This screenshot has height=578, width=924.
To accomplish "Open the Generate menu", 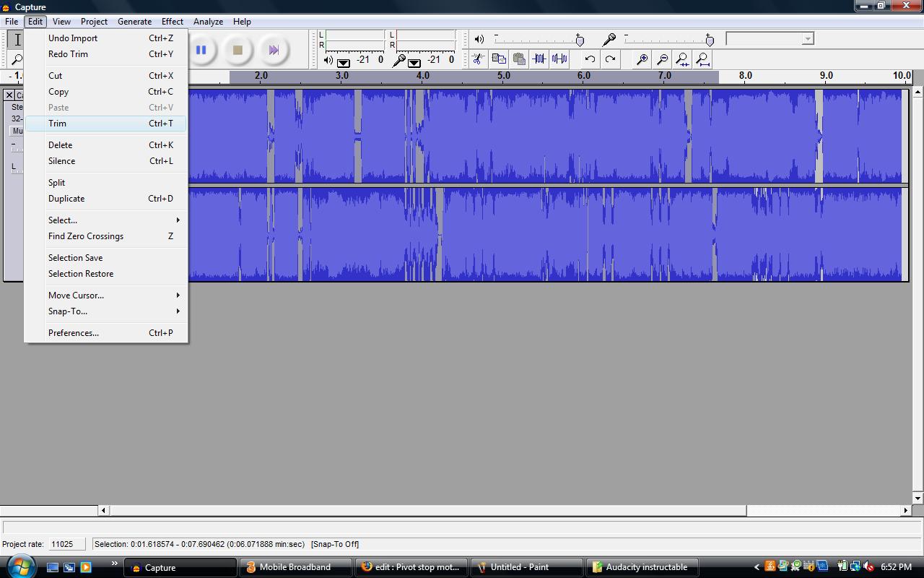I will [134, 22].
